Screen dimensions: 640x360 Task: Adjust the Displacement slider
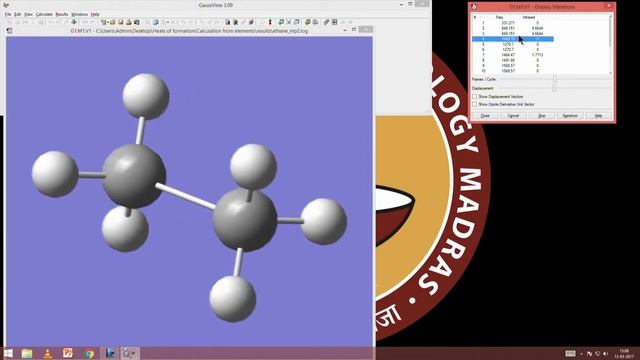[x=554, y=88]
